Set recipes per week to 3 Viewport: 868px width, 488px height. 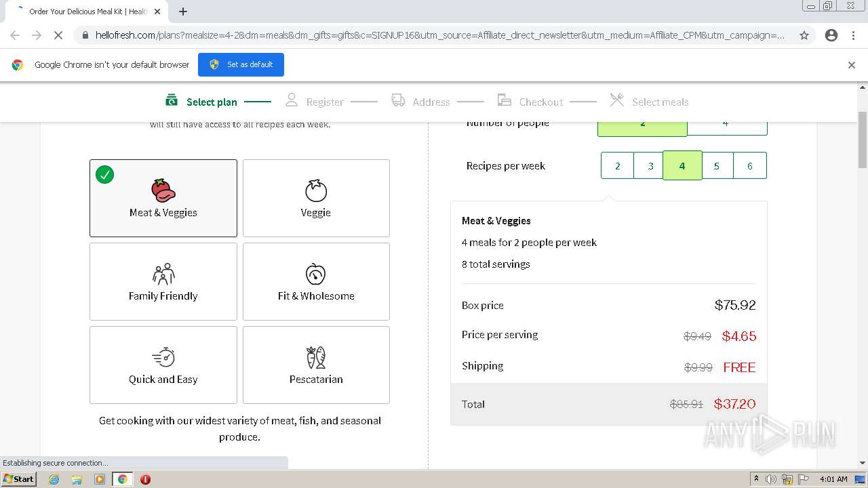pos(650,165)
